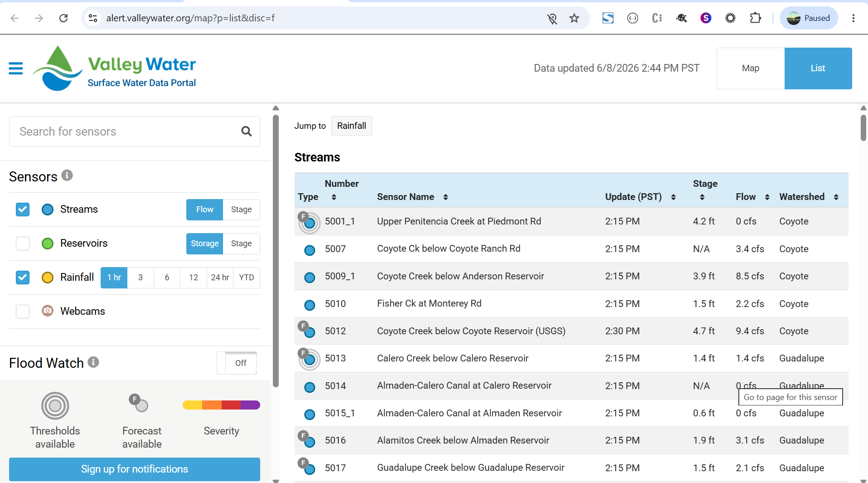Jump to the Rainfall section
Image resolution: width=868 pixels, height=483 pixels.
[352, 126]
